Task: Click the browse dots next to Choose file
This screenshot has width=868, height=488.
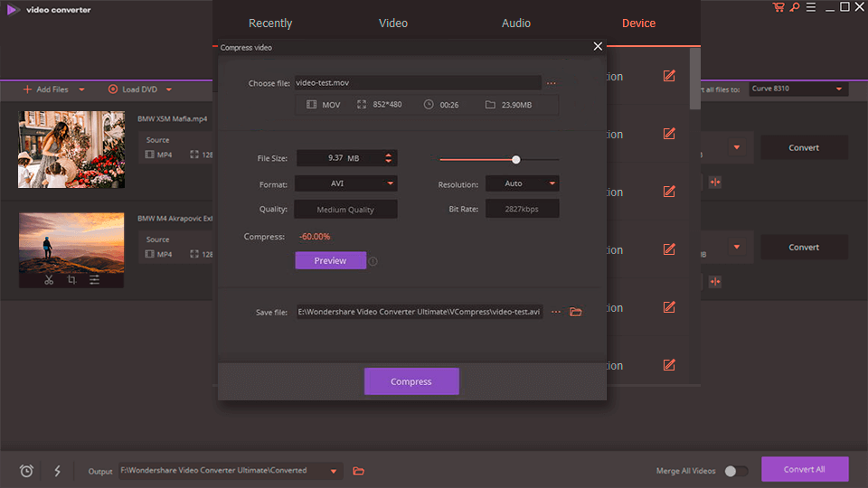Action: tap(552, 83)
